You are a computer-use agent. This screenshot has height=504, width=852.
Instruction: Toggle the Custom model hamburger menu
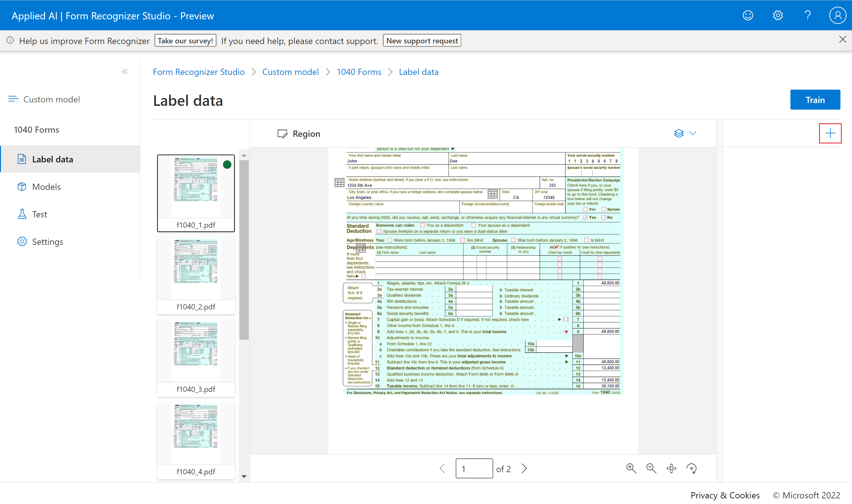coord(13,99)
